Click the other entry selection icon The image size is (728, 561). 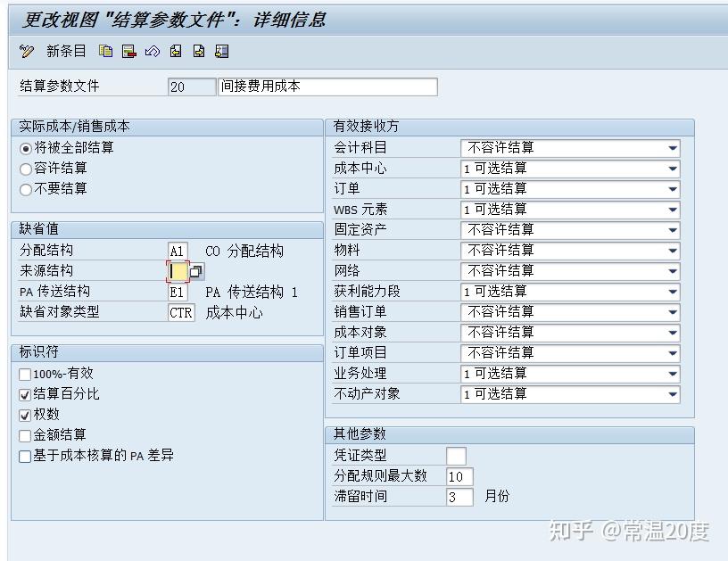tap(222, 52)
